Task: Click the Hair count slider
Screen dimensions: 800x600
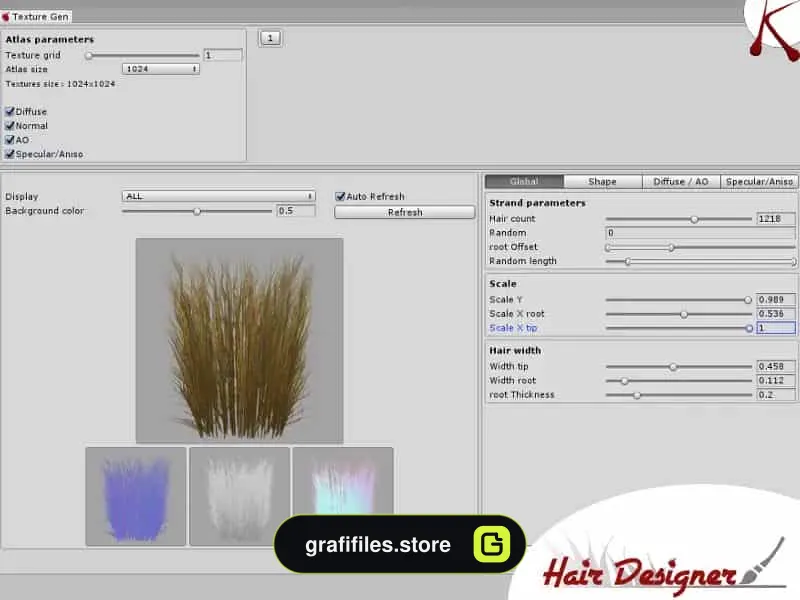Action: pyautogui.click(x=679, y=219)
